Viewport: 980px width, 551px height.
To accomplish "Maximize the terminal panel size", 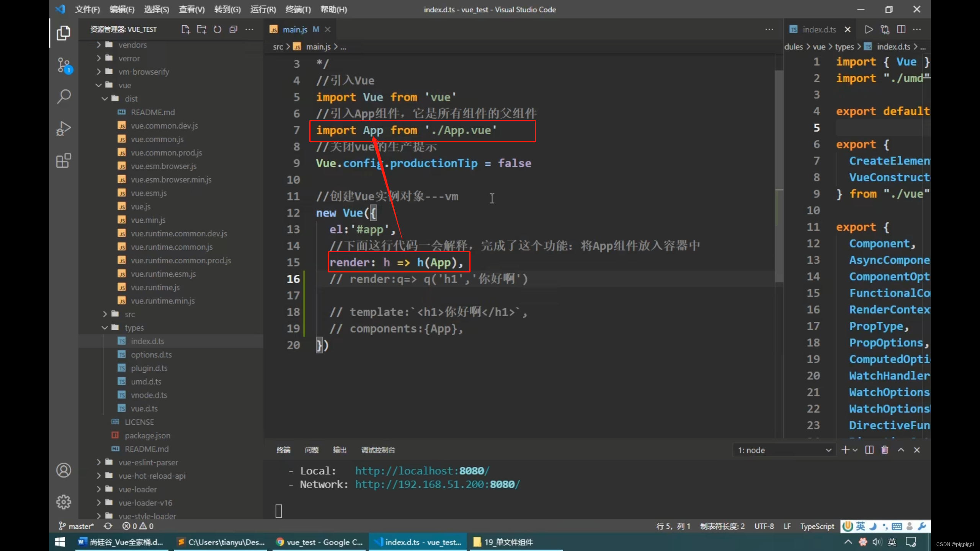I will coord(901,450).
